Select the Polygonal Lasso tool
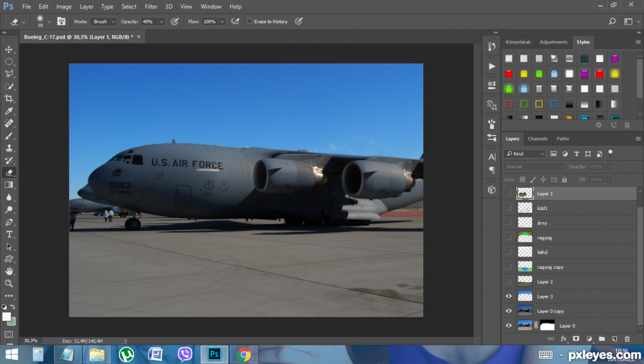The image size is (644, 364). 9,74
